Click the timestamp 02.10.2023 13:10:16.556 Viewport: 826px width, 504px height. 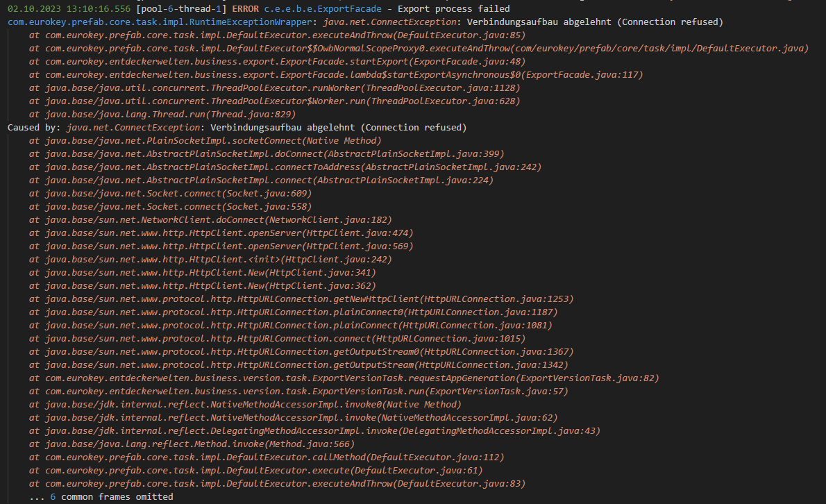point(69,9)
